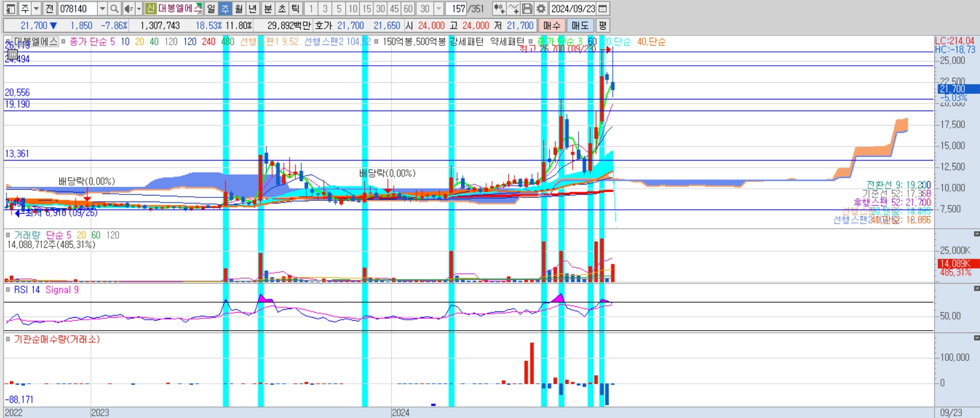Switch to yearly 년 chart

(x=253, y=9)
